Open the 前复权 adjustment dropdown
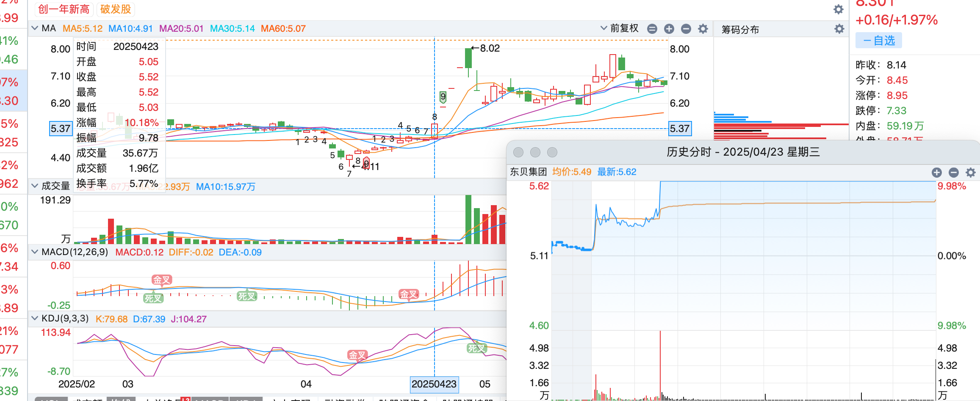 point(620,28)
